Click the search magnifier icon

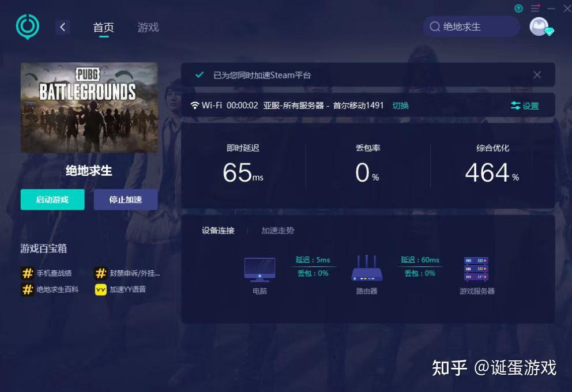coord(434,27)
